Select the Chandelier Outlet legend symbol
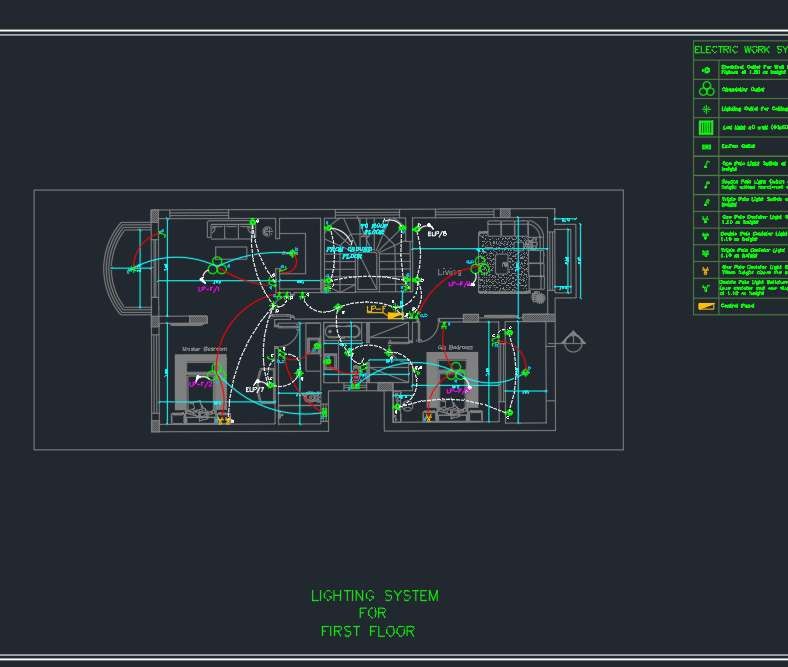788x667 pixels. (706, 89)
